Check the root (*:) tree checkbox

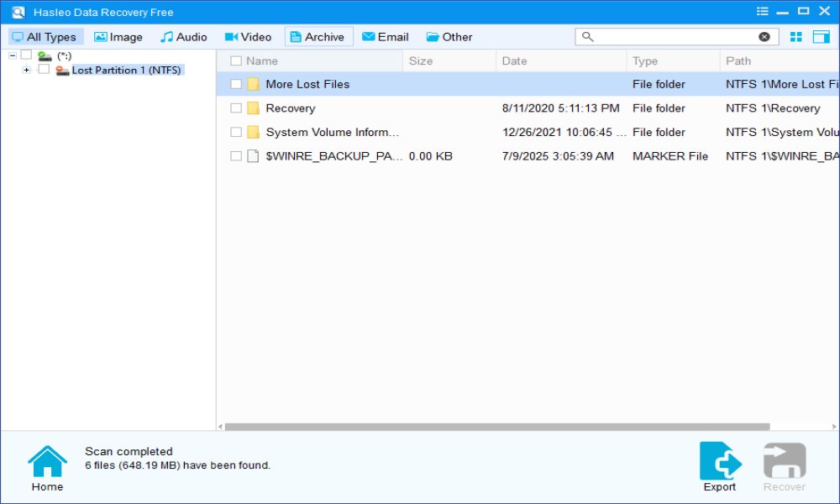pos(26,55)
